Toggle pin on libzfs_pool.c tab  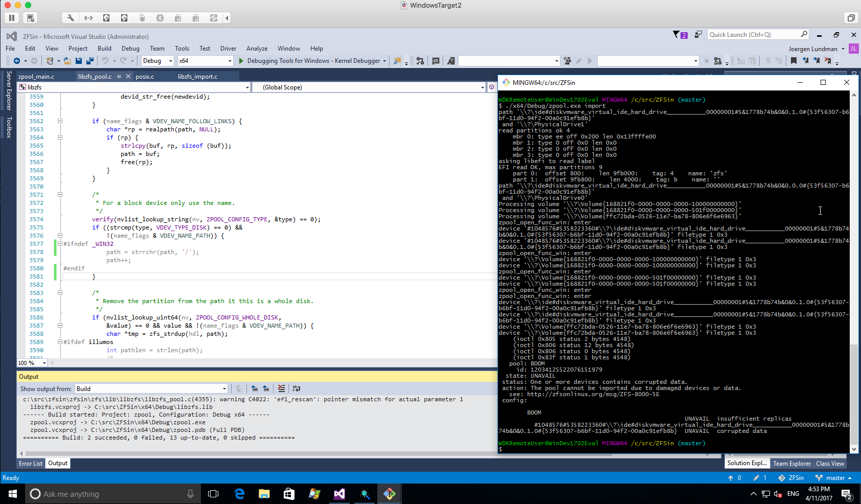pos(119,77)
